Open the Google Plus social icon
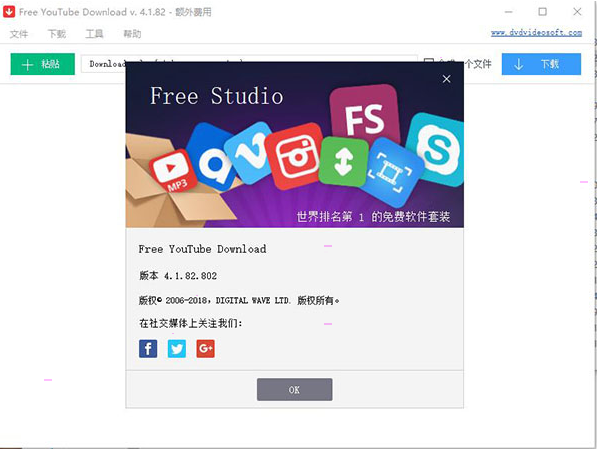This screenshot has width=597, height=449. [206, 348]
